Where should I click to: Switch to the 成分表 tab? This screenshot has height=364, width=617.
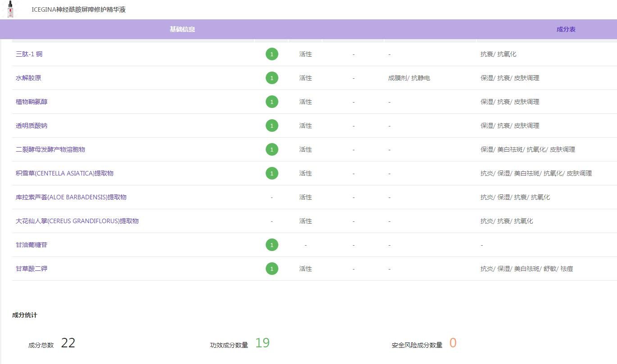point(566,29)
